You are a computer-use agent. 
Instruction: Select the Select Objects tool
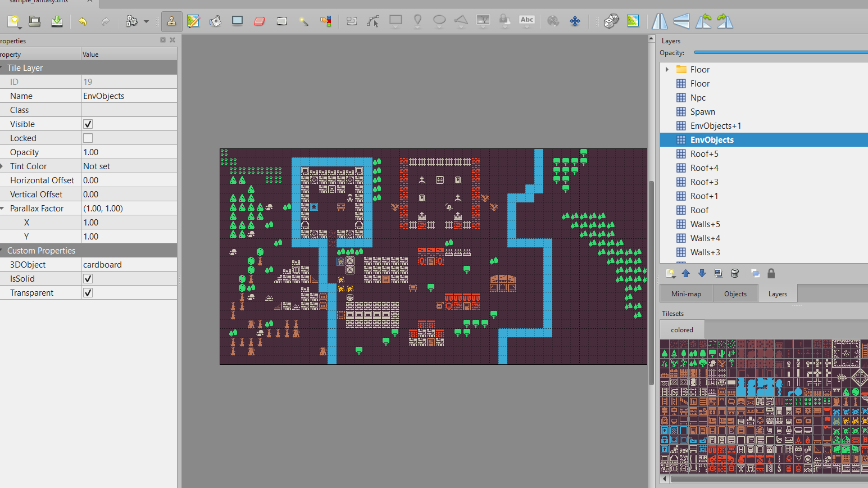click(x=352, y=21)
